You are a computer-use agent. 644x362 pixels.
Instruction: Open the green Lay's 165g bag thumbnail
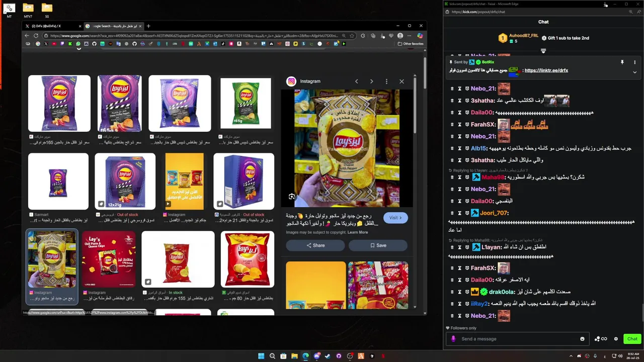pos(246,103)
